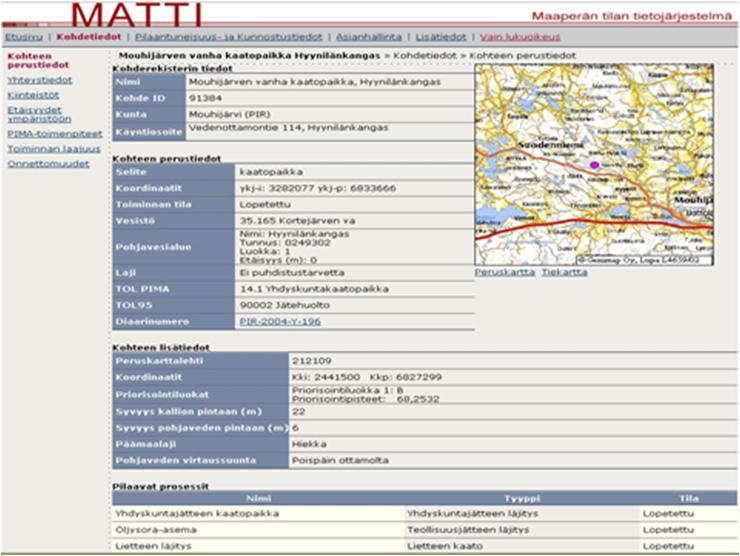This screenshot has height=556, width=740.
Task: Click the purple site marker on map
Action: tap(594, 165)
